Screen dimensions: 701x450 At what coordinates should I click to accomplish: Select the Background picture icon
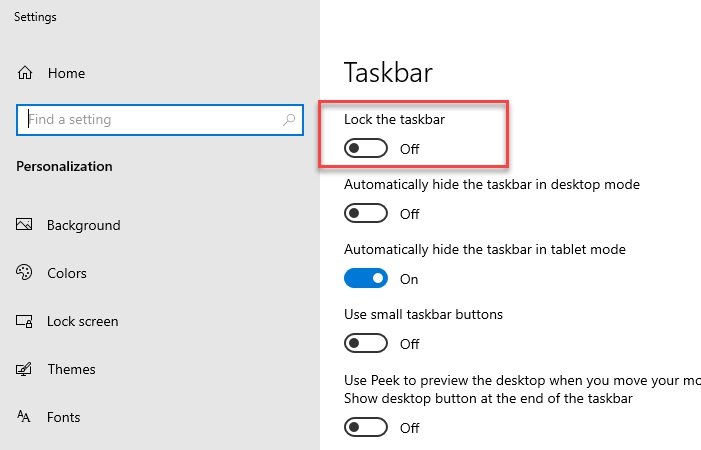[25, 225]
